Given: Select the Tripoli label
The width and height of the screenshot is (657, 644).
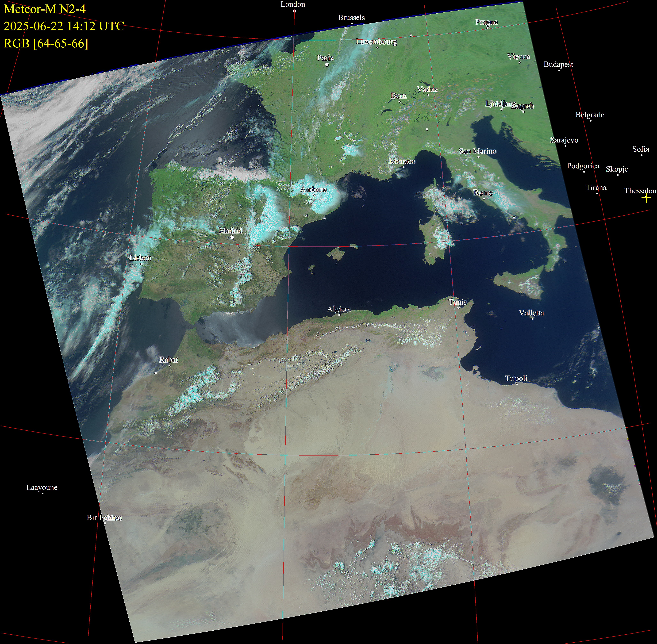Looking at the screenshot, I should click(x=516, y=379).
